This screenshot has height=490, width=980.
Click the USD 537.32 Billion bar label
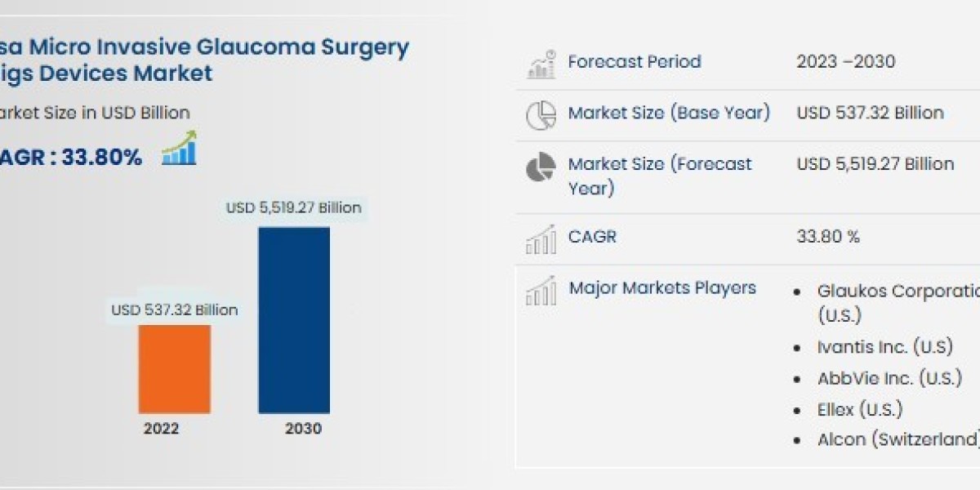click(x=175, y=310)
